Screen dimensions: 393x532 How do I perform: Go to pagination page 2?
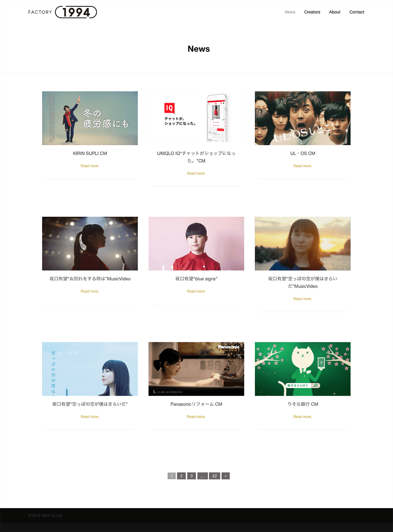181,476
